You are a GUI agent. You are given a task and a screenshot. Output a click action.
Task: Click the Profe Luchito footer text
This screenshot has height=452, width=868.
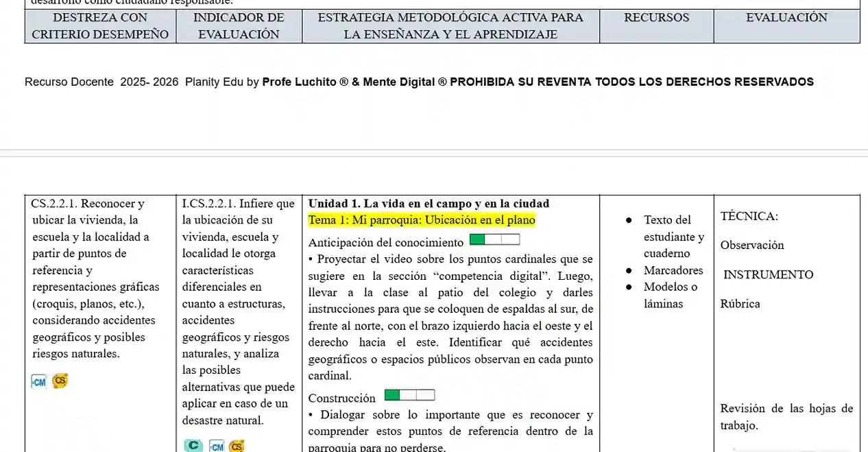[300, 82]
